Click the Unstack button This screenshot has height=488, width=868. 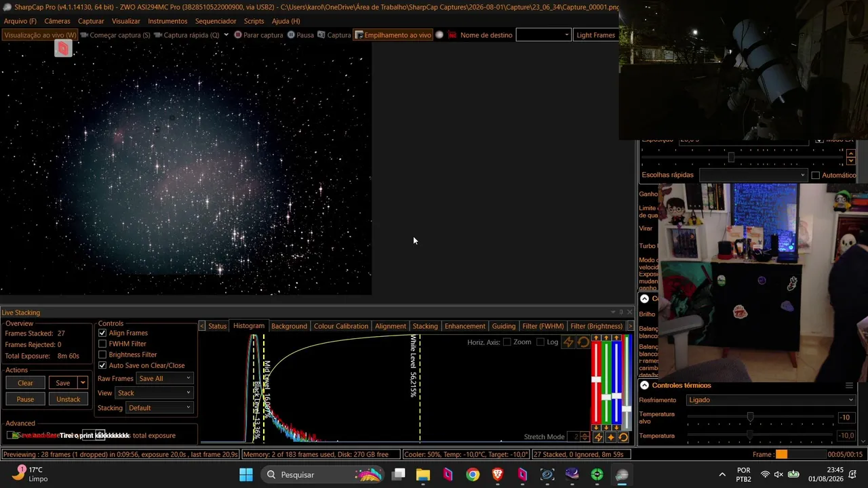click(68, 399)
